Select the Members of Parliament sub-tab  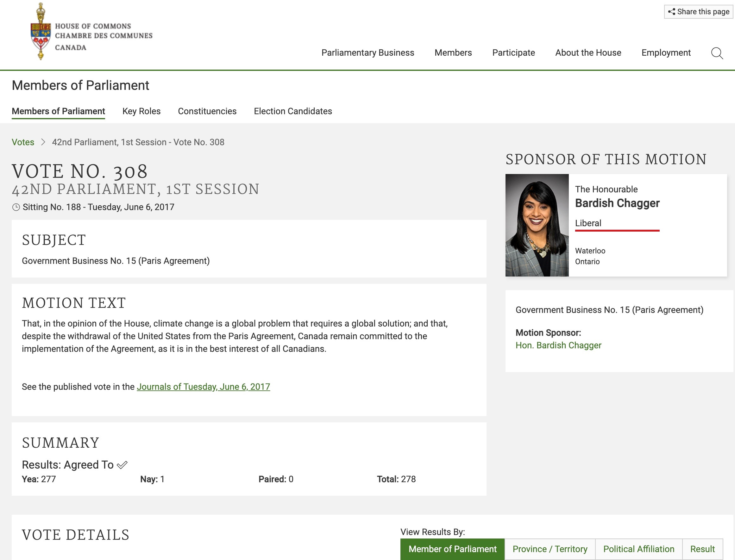58,111
